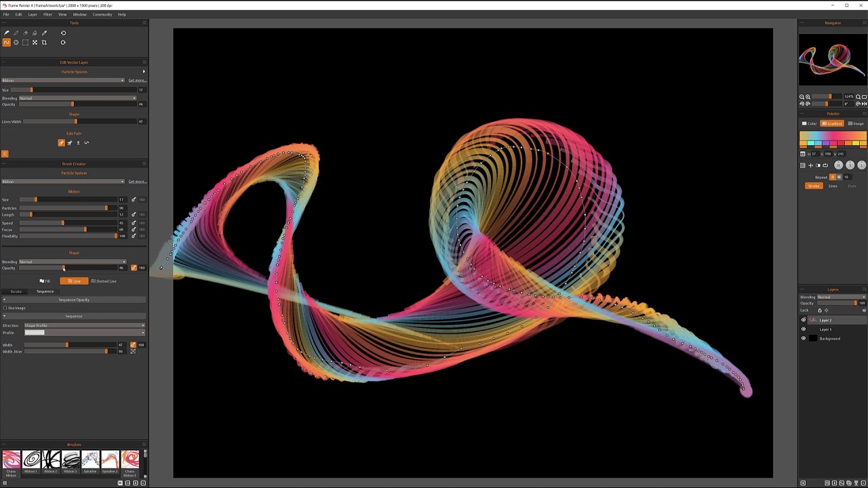Toggle the Shape Opacity pen-pressure button
This screenshot has width=868, height=488.
[134, 268]
